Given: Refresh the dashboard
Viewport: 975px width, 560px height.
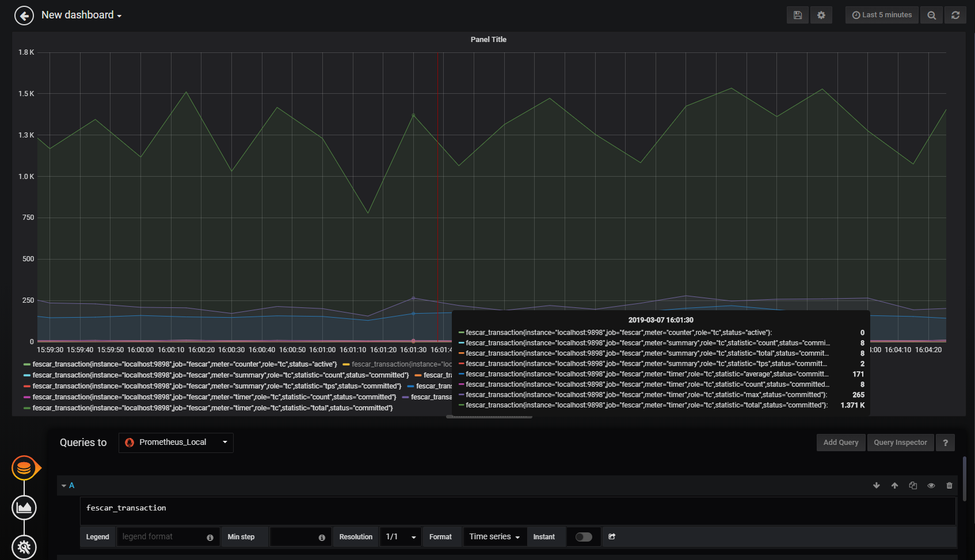Looking at the screenshot, I should click(x=955, y=15).
